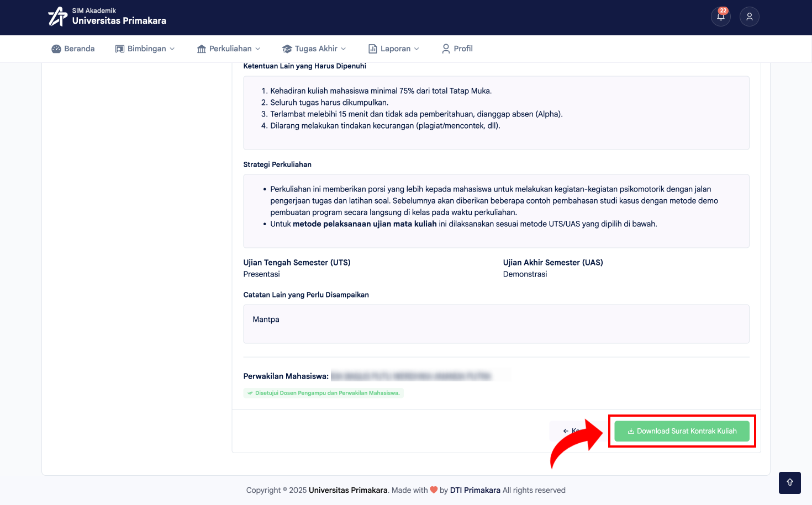Select the "Demonstrasi" UAS value
The image size is (812, 505).
(525, 274)
